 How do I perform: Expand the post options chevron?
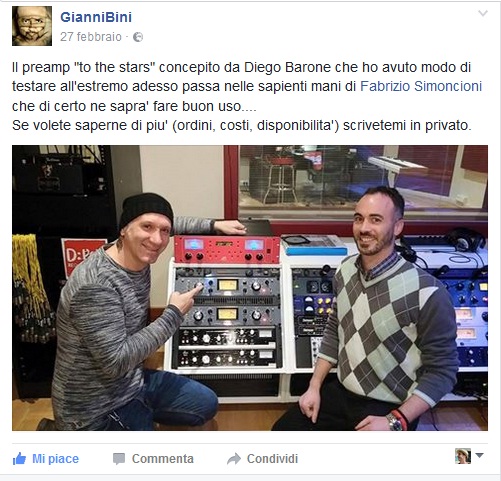(483, 13)
